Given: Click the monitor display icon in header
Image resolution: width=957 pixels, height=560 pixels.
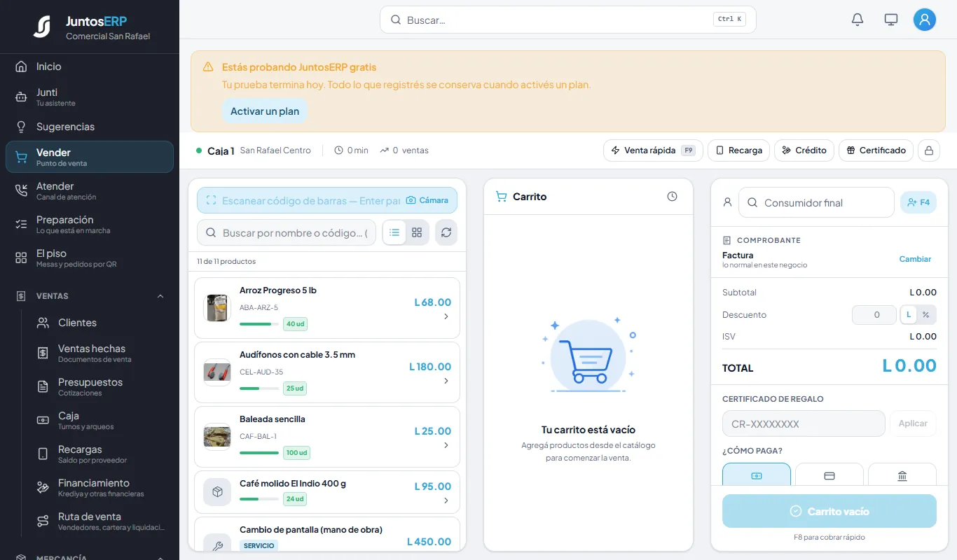Looking at the screenshot, I should [891, 20].
